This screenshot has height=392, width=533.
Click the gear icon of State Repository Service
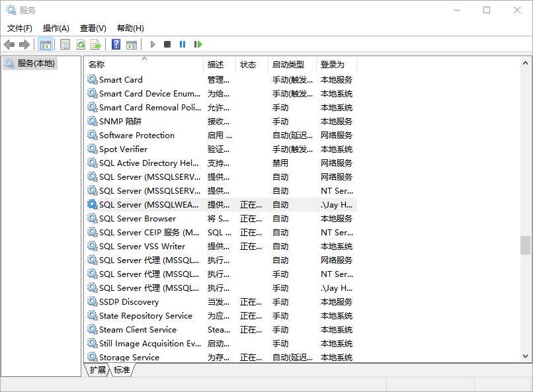point(92,315)
